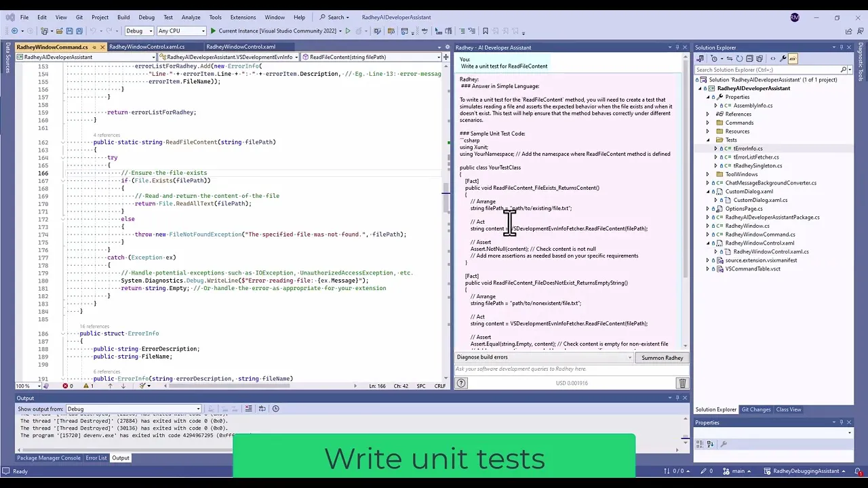Click View Code icon in Solution Explorer

pyautogui.click(x=774, y=58)
